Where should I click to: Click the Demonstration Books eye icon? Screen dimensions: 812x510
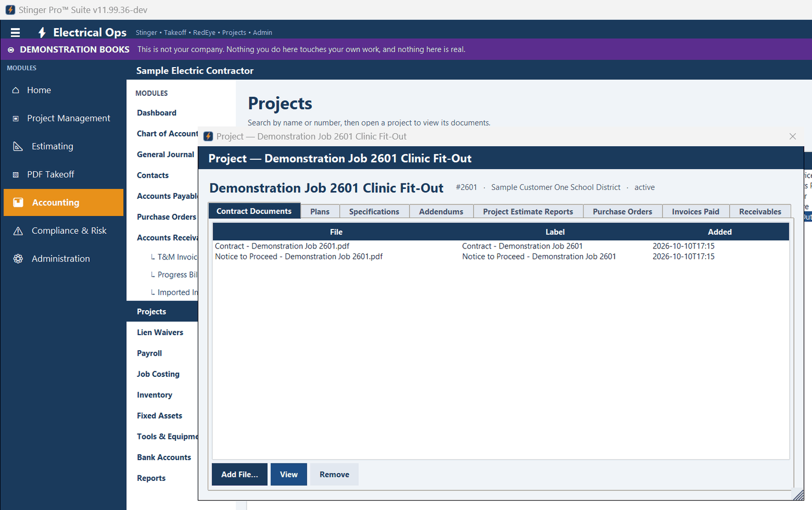(11, 50)
